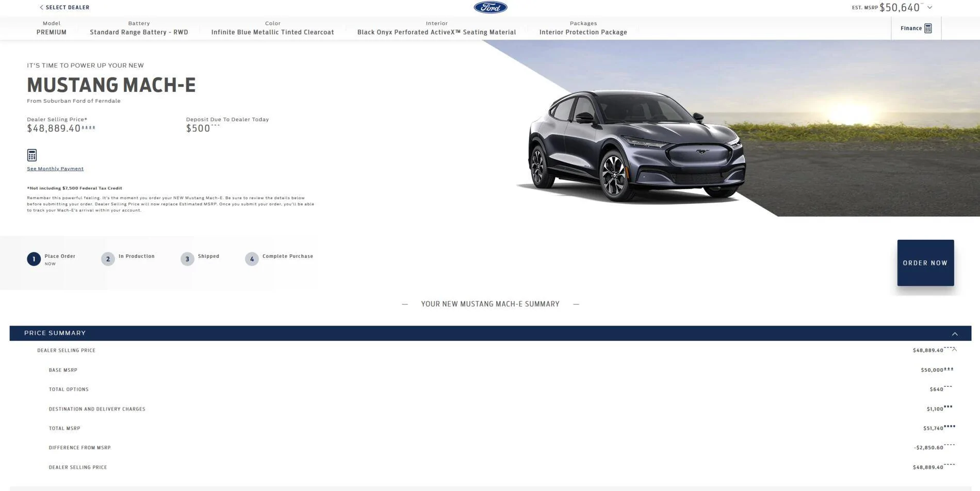Click the $1,100 destination charge value

pyautogui.click(x=935, y=409)
